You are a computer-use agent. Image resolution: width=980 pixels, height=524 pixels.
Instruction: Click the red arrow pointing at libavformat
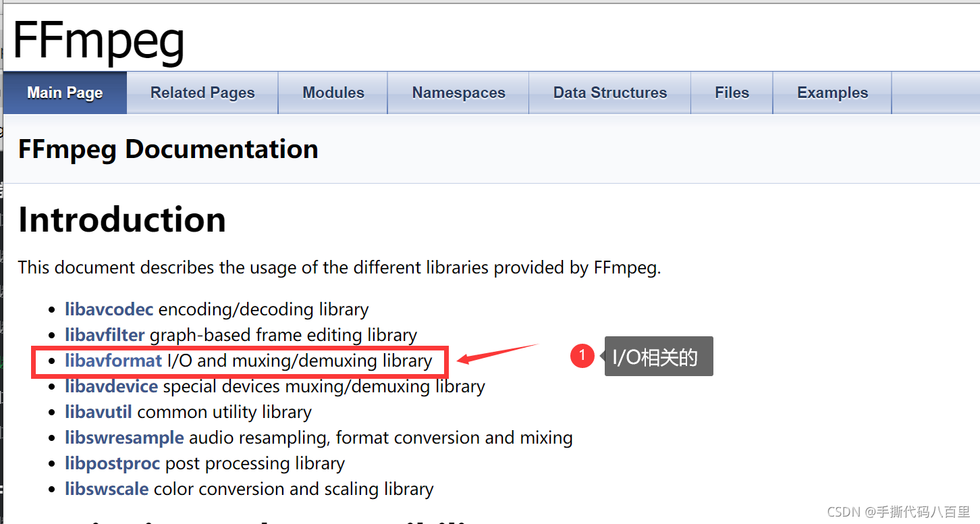coord(497,353)
